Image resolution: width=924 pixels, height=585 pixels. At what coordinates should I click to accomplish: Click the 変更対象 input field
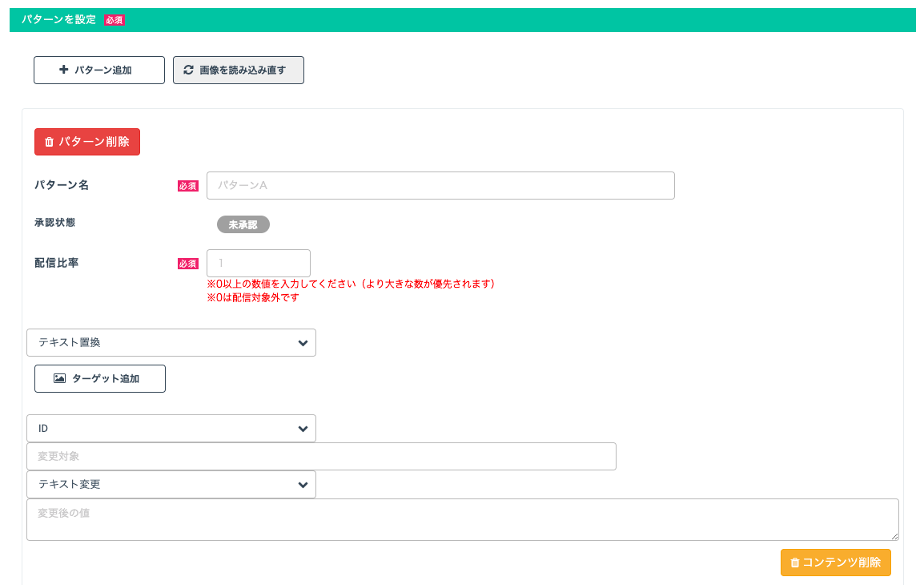[321, 456]
